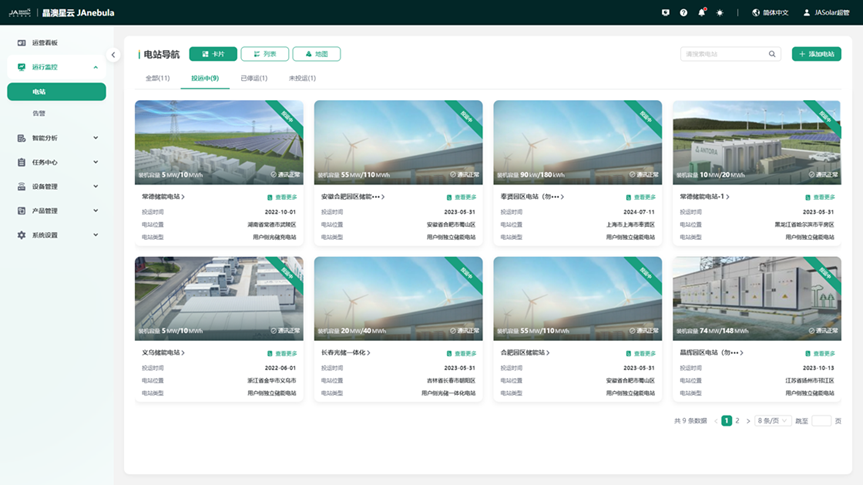Toggle the sun theme mode icon
The image size is (863, 485).
pos(719,13)
